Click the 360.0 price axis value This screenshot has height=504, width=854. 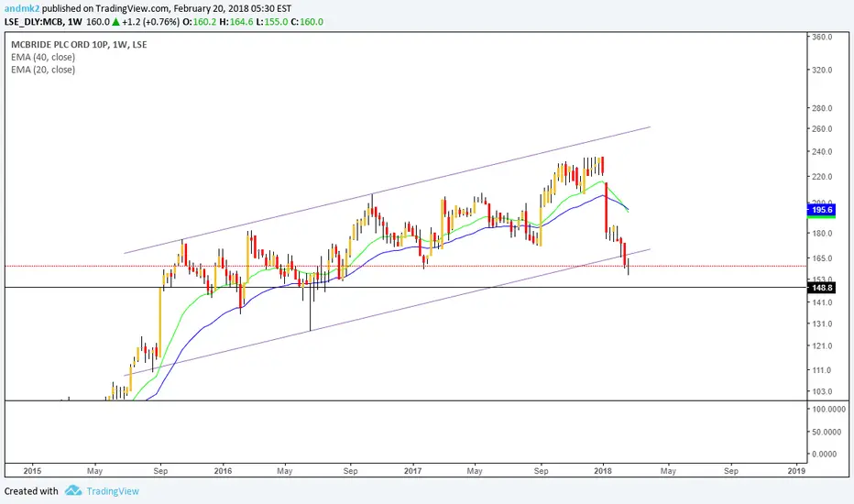click(822, 37)
